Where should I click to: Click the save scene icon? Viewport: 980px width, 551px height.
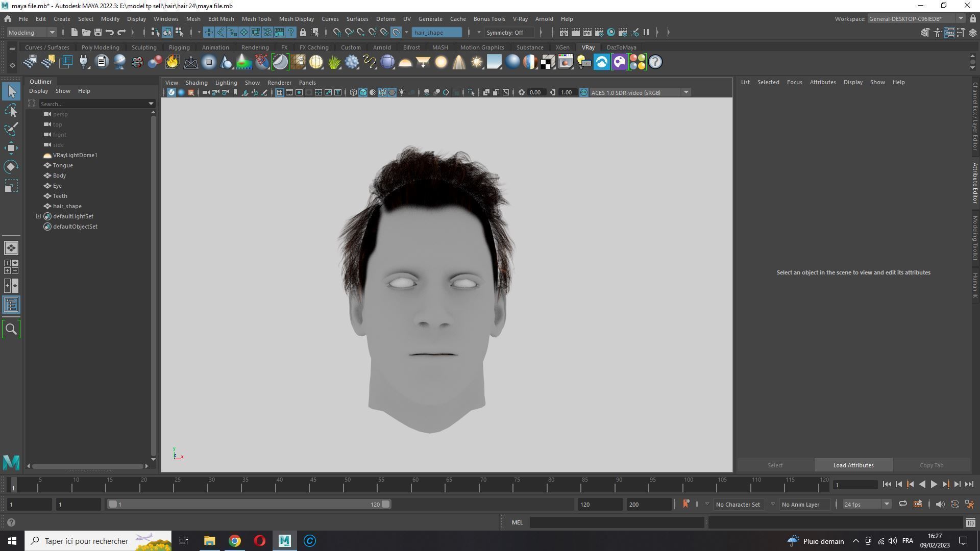97,32
